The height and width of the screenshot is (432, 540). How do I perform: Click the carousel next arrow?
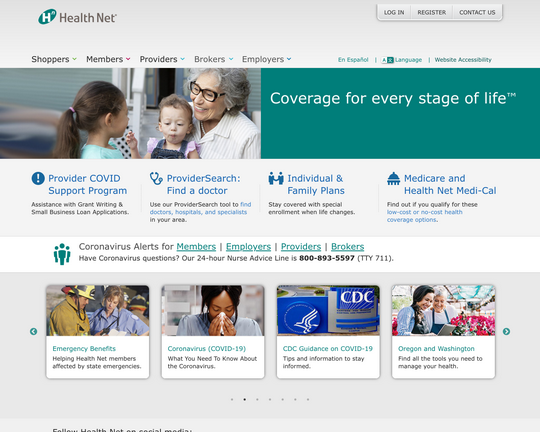[x=506, y=331]
